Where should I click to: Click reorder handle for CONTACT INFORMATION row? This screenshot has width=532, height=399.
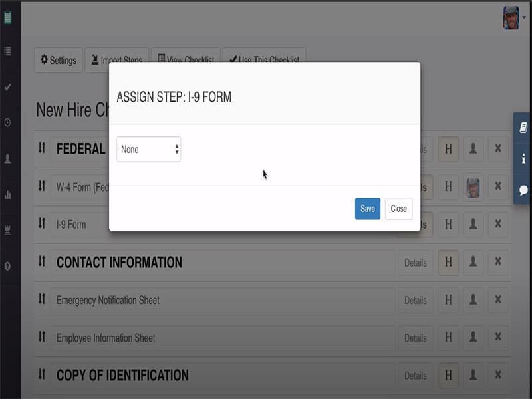click(42, 261)
